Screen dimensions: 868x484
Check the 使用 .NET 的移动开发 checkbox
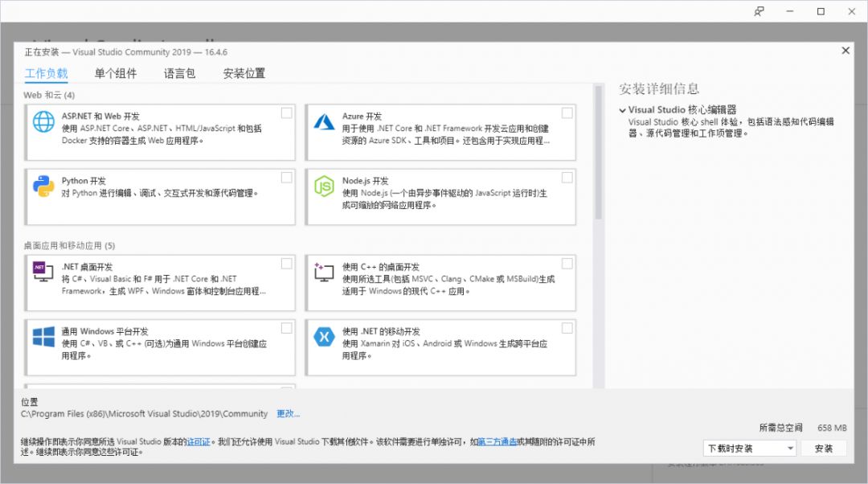(x=567, y=328)
